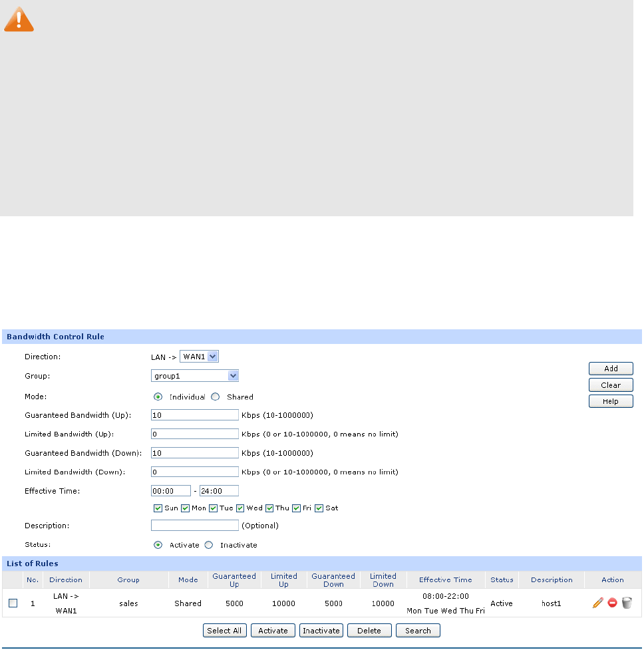Click the Effective Time column header
The height and width of the screenshot is (652, 644).
(x=446, y=580)
